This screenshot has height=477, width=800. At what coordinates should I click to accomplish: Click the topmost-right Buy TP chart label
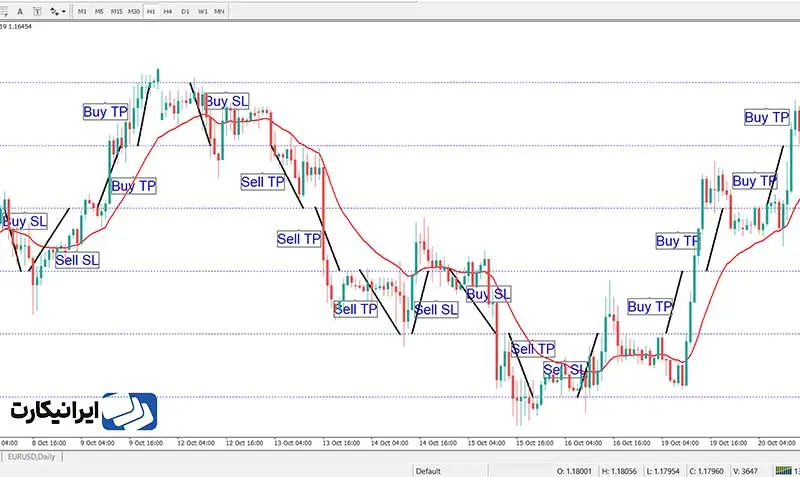(767, 117)
